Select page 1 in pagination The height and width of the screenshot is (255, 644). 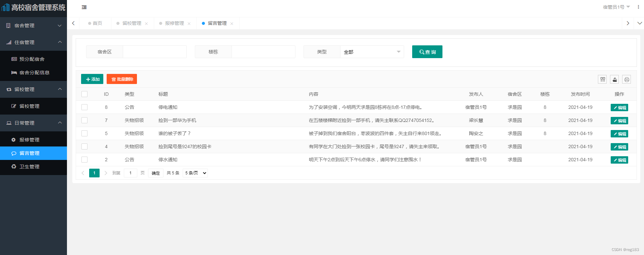coord(94,173)
